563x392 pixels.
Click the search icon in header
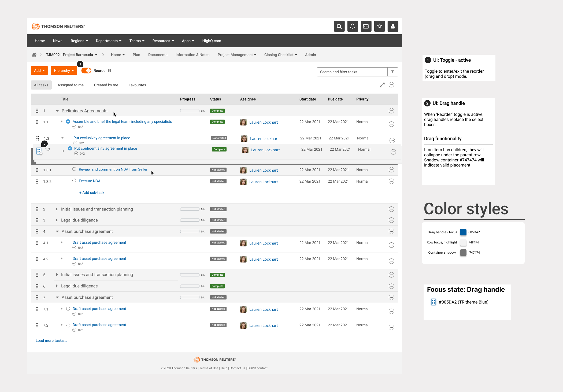339,26
